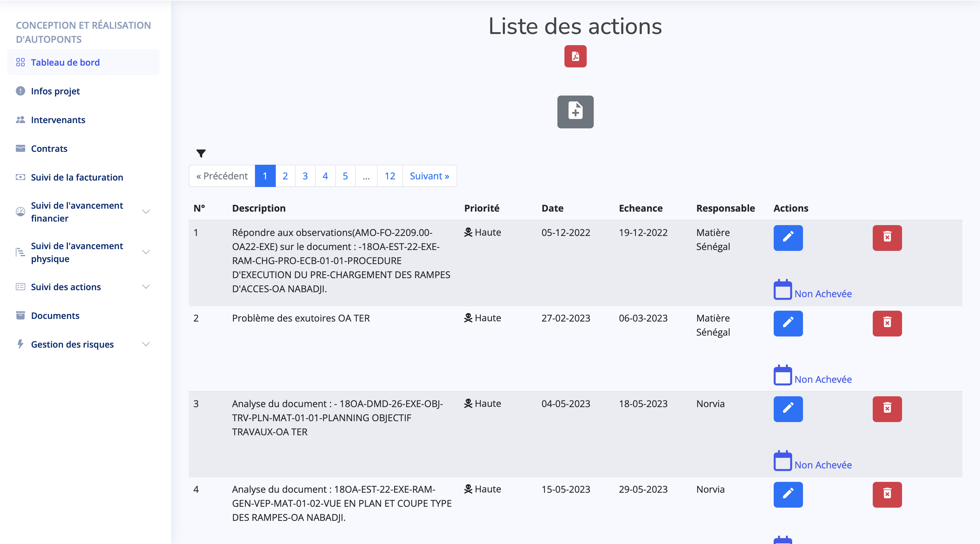
Task: Click the « Précédent pagination button
Action: 222,176
